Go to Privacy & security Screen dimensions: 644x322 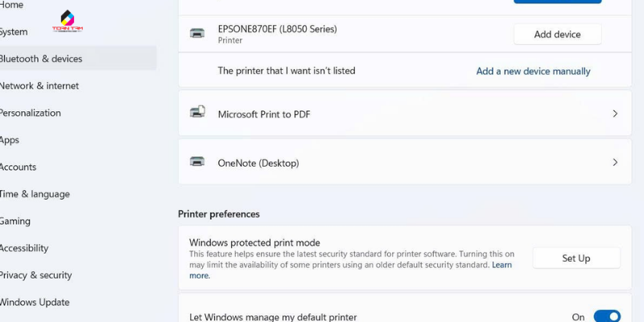tap(35, 275)
